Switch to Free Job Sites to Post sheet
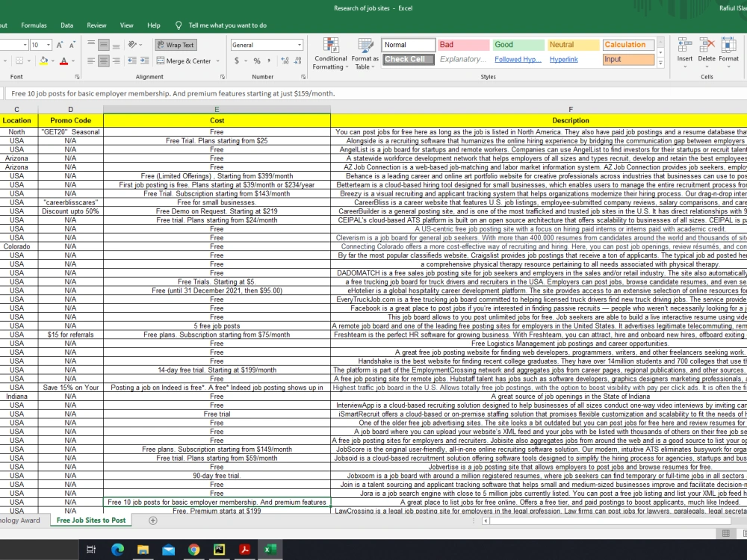 [x=91, y=520]
